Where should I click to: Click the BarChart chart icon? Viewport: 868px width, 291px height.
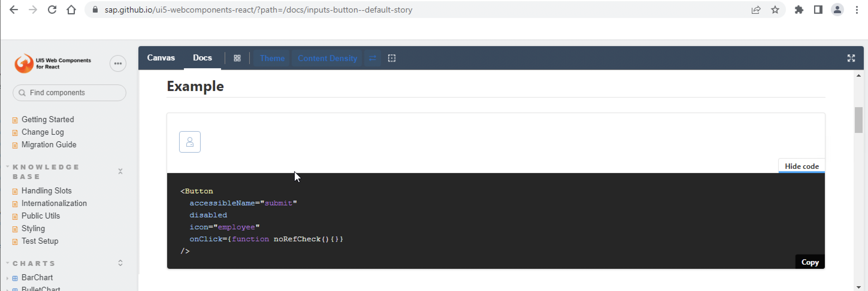pos(15,278)
